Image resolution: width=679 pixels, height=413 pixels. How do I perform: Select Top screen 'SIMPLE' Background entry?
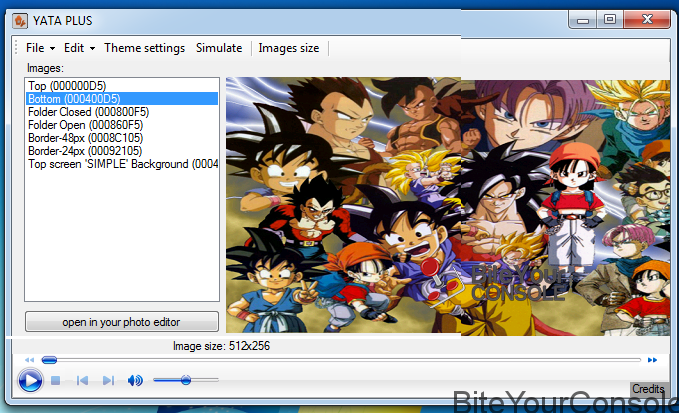coord(122,164)
